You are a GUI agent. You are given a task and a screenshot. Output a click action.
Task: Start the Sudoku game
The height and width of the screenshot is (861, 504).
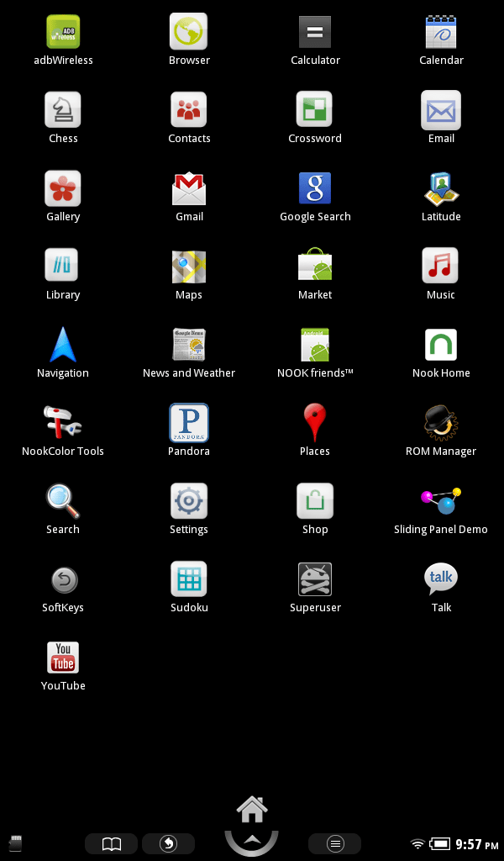189,578
